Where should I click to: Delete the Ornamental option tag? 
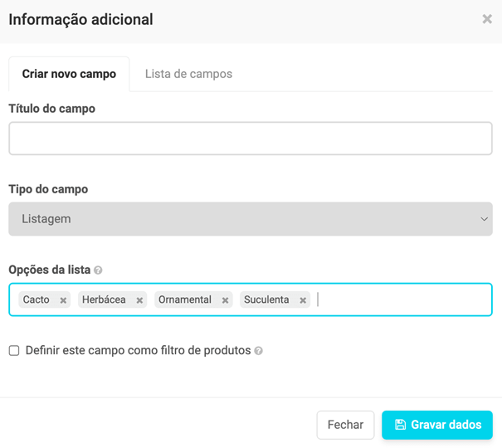[x=225, y=300]
